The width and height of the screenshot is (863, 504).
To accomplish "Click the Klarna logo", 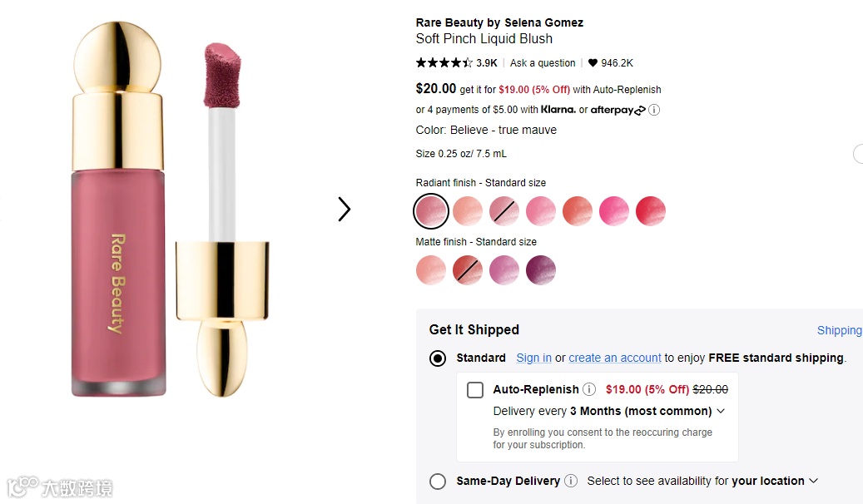I will coord(558,110).
